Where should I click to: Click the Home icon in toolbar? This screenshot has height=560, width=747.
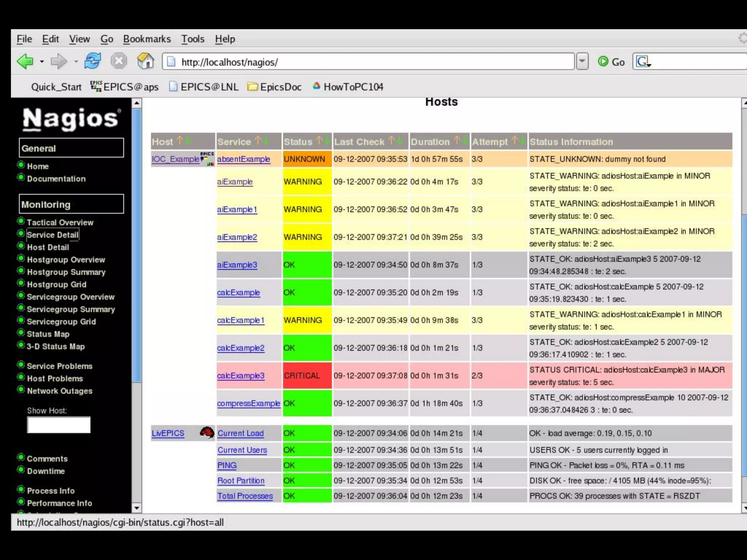tap(145, 61)
